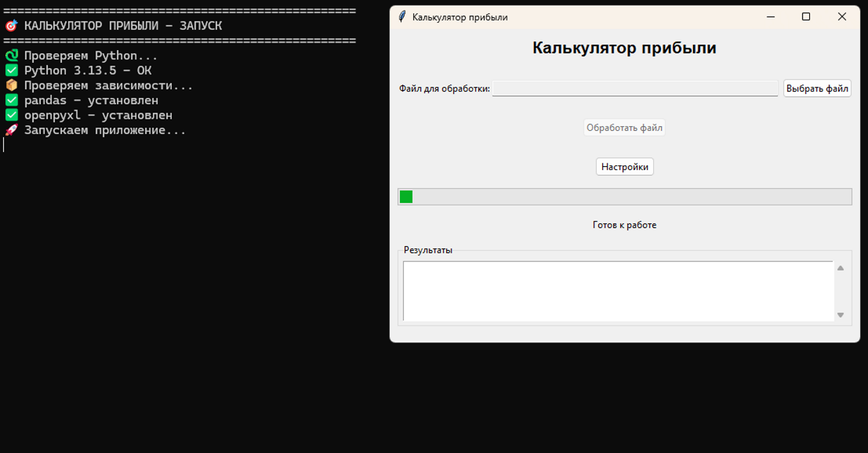Screen dimensions: 868x453
Task: Click the rocket icon beside Запускаем приложение
Action: coord(12,129)
